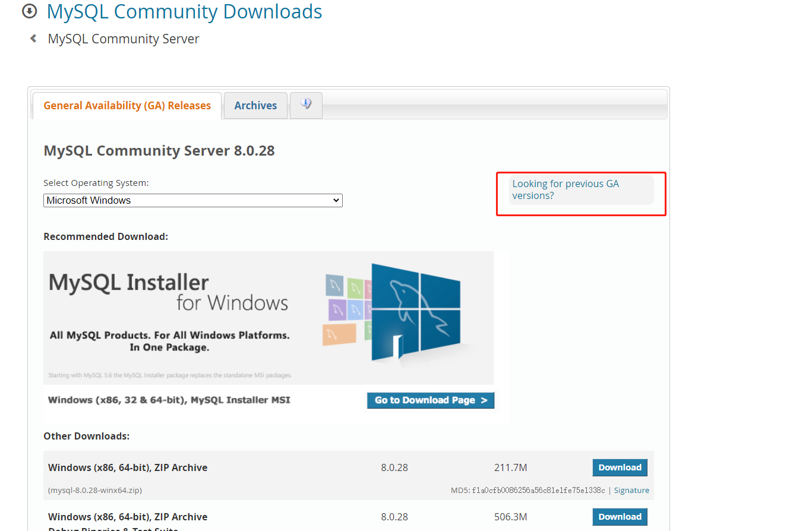Download the 211.7M Windows ZIP Archive
This screenshot has width=812, height=531.
tap(620, 467)
